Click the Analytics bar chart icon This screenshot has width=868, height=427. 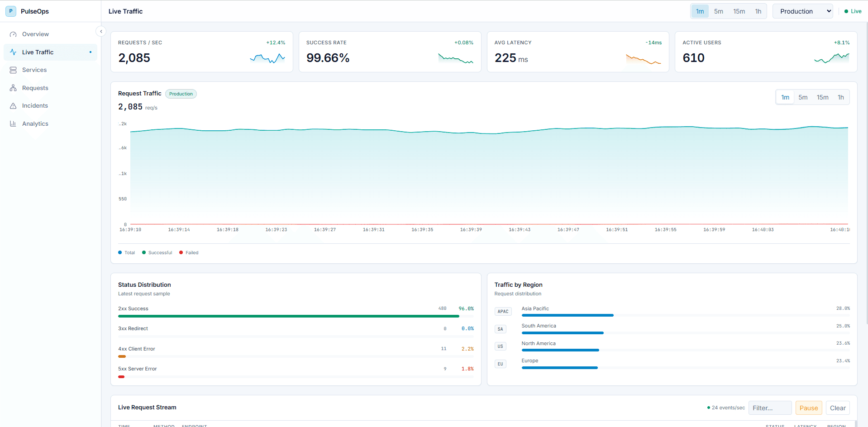[x=13, y=123]
